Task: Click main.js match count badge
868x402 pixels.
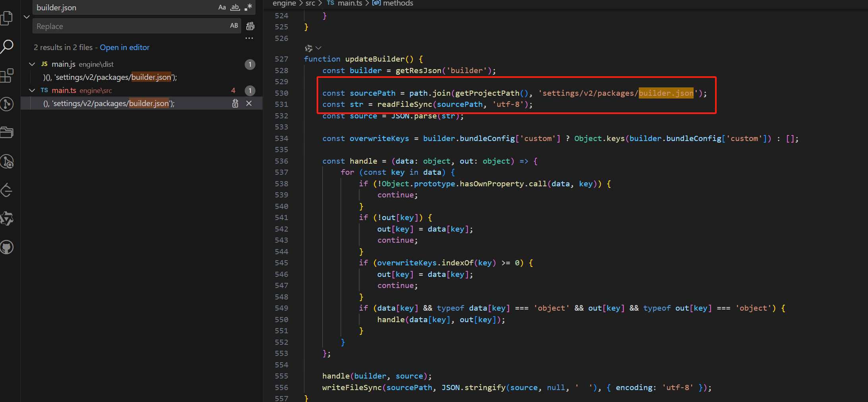Action: click(x=250, y=64)
